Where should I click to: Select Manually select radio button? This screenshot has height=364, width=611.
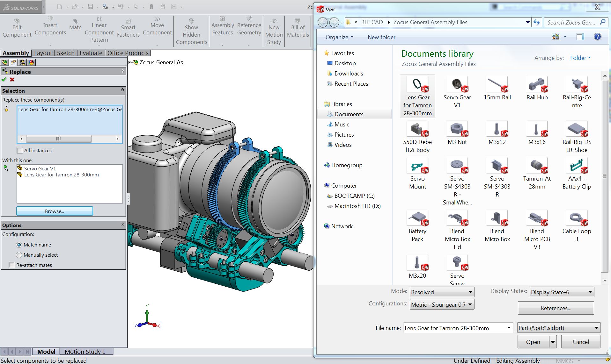tap(19, 255)
